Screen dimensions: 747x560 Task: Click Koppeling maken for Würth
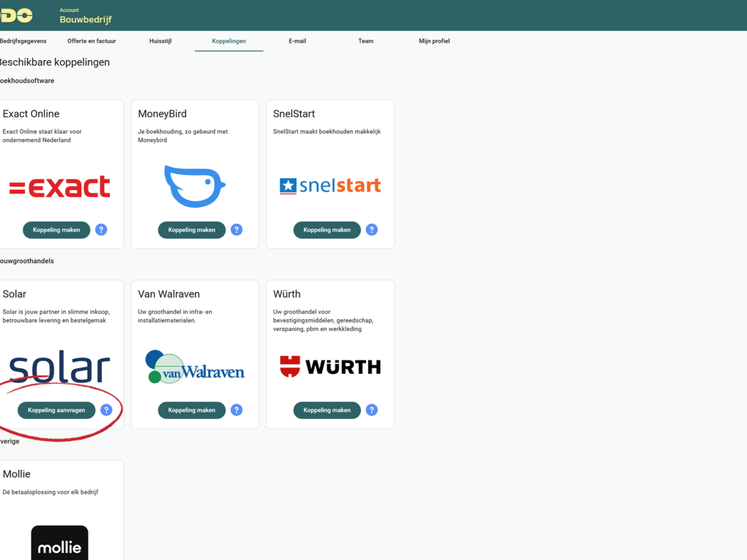327,410
